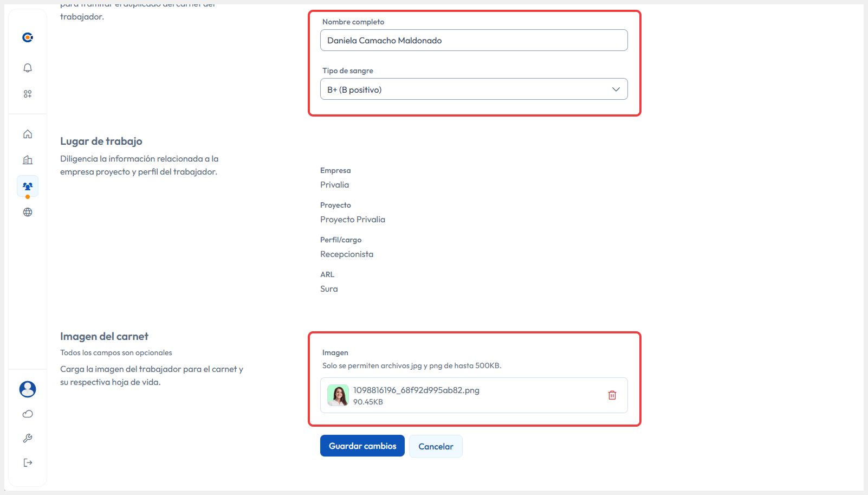Open the companies building icon

point(28,160)
